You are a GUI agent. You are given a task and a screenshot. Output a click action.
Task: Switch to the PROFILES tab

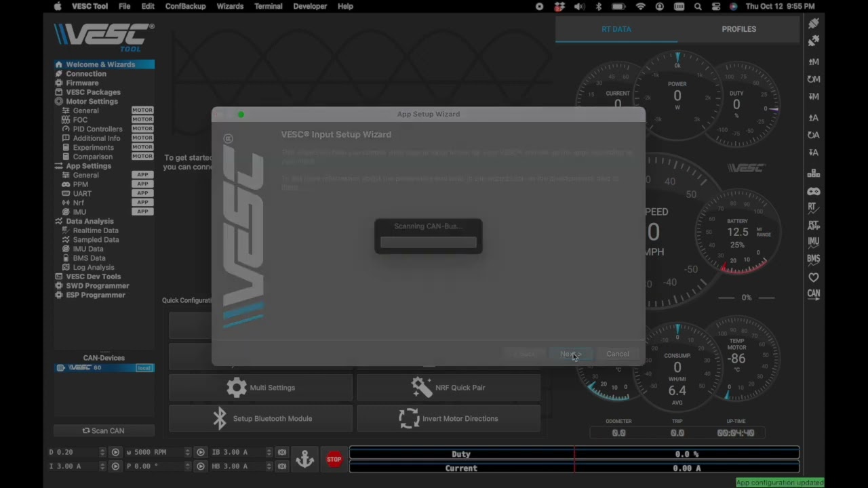click(738, 29)
